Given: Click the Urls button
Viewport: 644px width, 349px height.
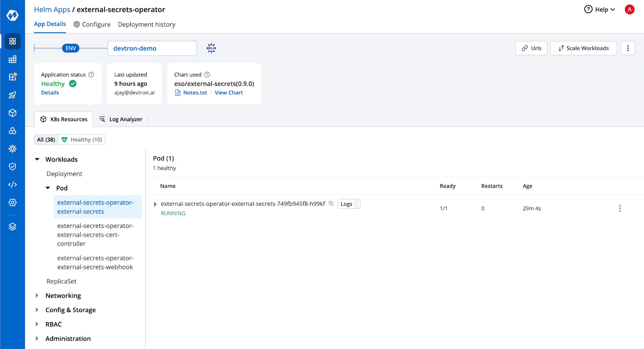Looking at the screenshot, I should point(531,48).
